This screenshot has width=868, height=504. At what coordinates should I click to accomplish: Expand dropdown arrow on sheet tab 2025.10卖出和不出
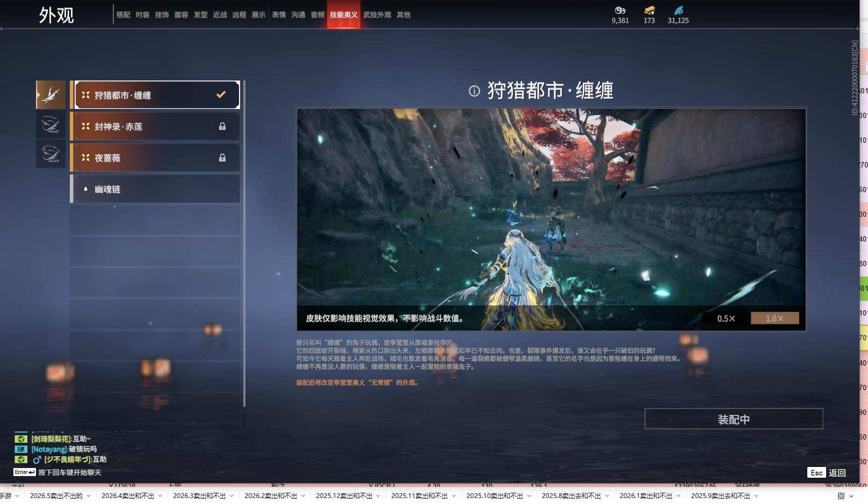pos(529,496)
